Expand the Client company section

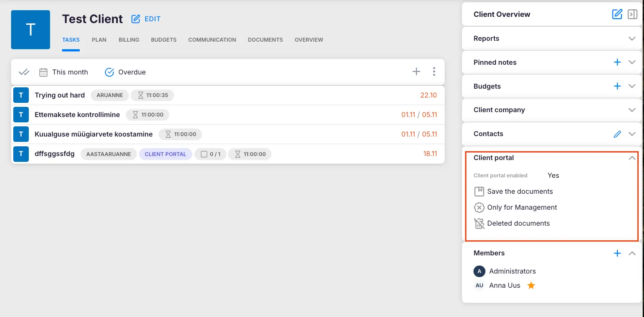632,110
